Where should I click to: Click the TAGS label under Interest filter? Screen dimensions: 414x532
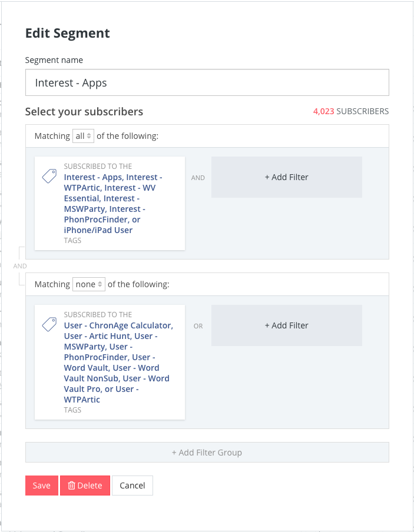coord(72,241)
